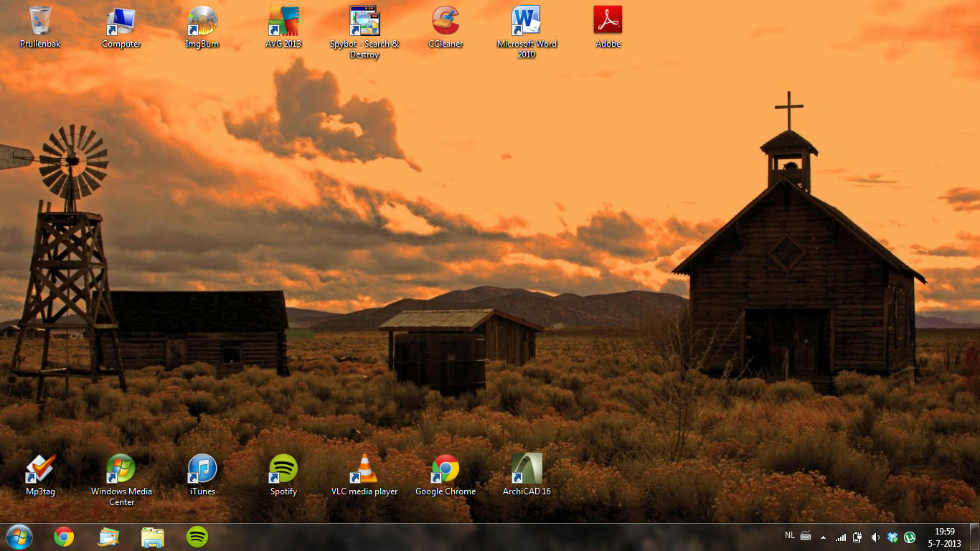
Task: Click the AVG 2013 desktop icon
Action: (283, 22)
